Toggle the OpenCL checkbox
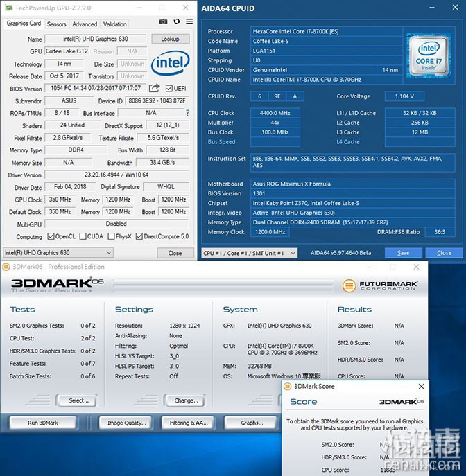 51,236
